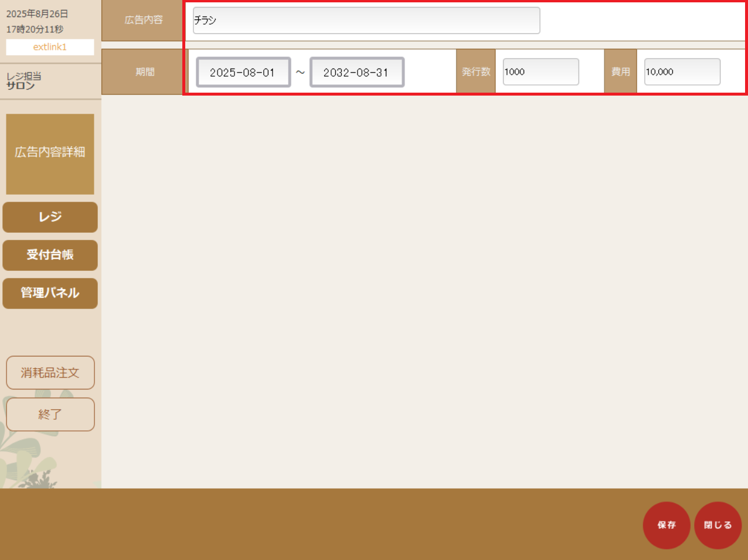Click the 期間 row label
Screen dimensions: 748x560
144,72
